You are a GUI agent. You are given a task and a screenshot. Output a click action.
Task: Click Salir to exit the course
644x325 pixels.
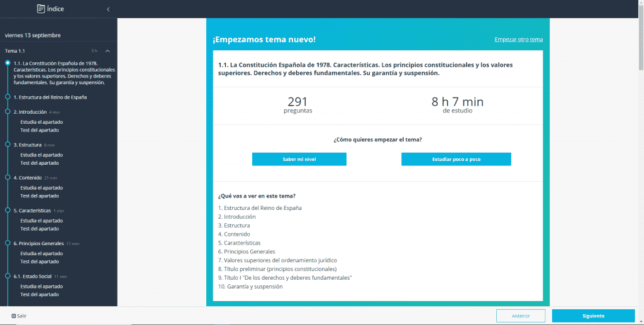point(19,316)
